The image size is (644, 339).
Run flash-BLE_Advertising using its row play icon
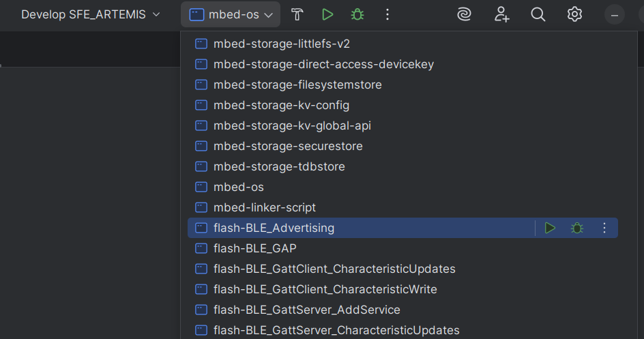click(550, 229)
